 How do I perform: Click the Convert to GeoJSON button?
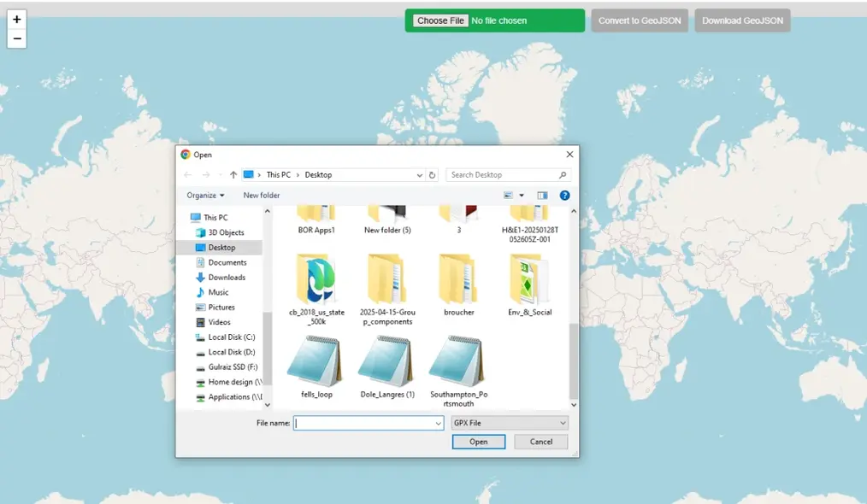639,20
